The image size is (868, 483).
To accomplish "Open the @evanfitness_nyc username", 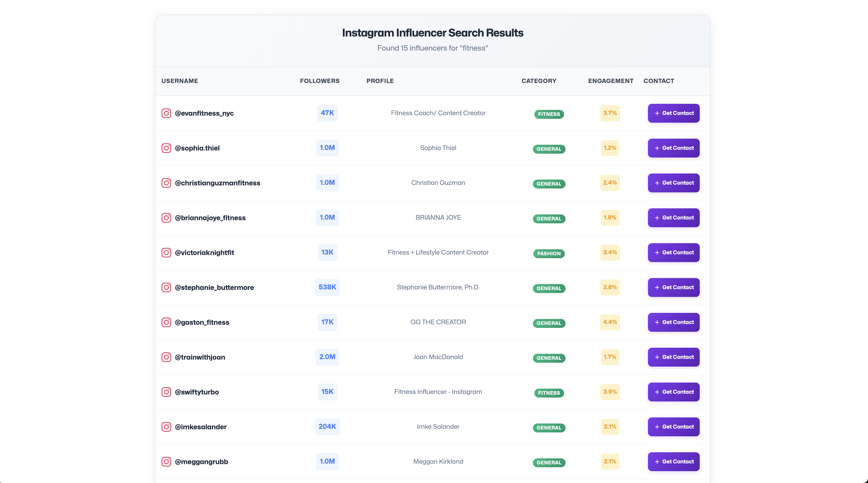I will click(204, 113).
